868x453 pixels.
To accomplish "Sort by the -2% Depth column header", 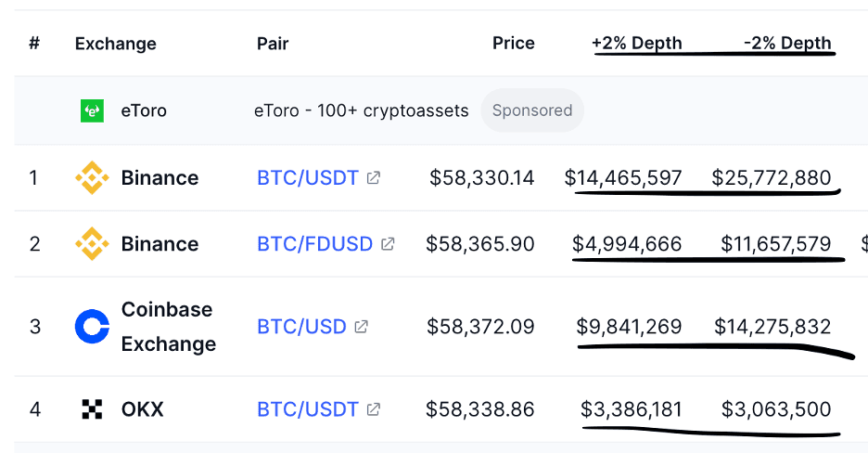I will (x=787, y=44).
